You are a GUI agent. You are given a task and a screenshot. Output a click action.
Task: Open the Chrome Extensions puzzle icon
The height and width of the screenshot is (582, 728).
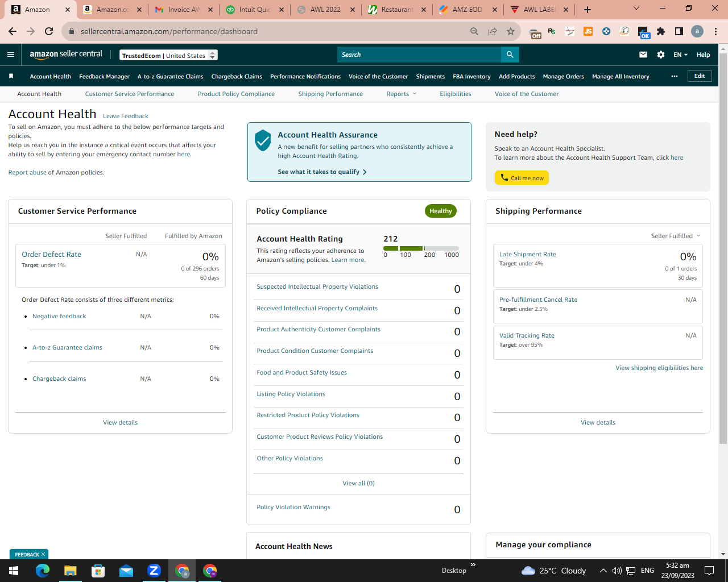click(661, 31)
